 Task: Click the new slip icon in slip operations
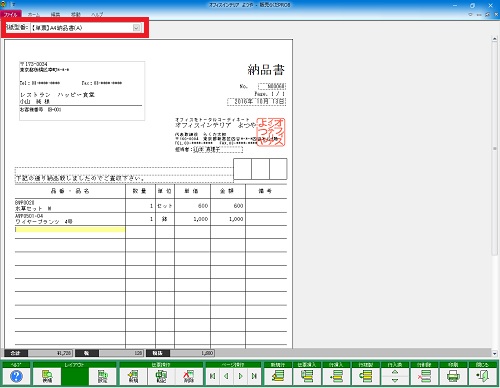(133, 376)
